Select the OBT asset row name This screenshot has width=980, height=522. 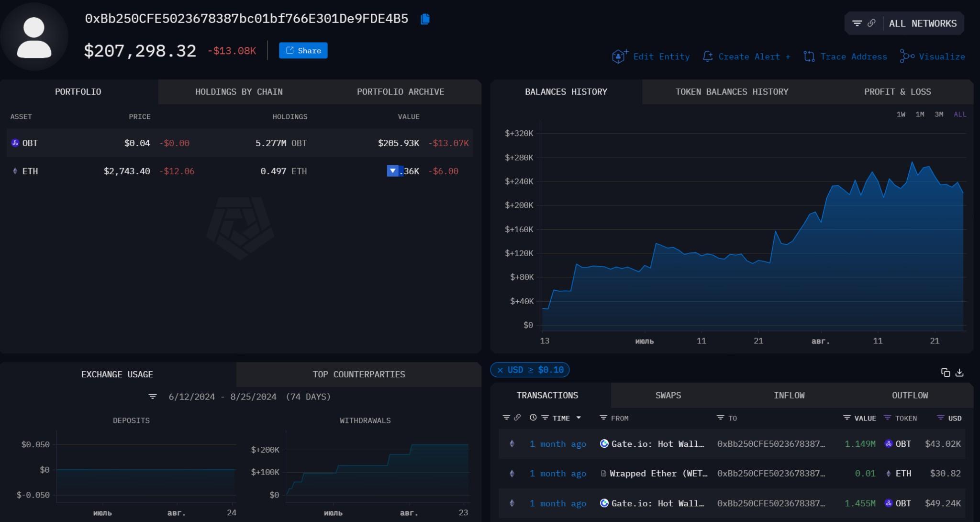pyautogui.click(x=30, y=143)
